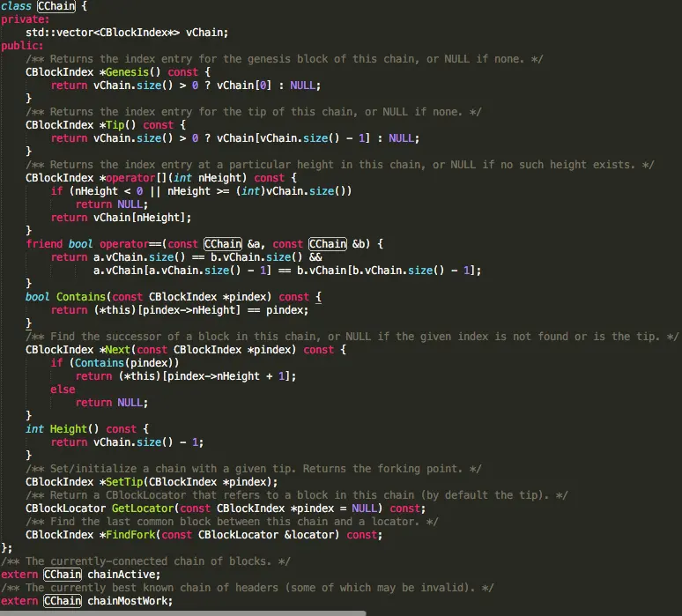Click the "else" keyword
This screenshot has height=616, width=682.
click(63, 390)
